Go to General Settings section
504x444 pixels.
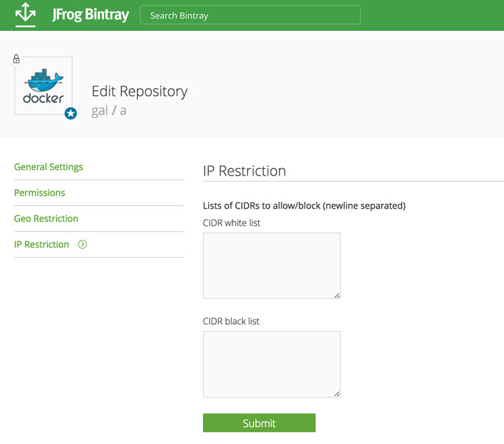pos(48,167)
